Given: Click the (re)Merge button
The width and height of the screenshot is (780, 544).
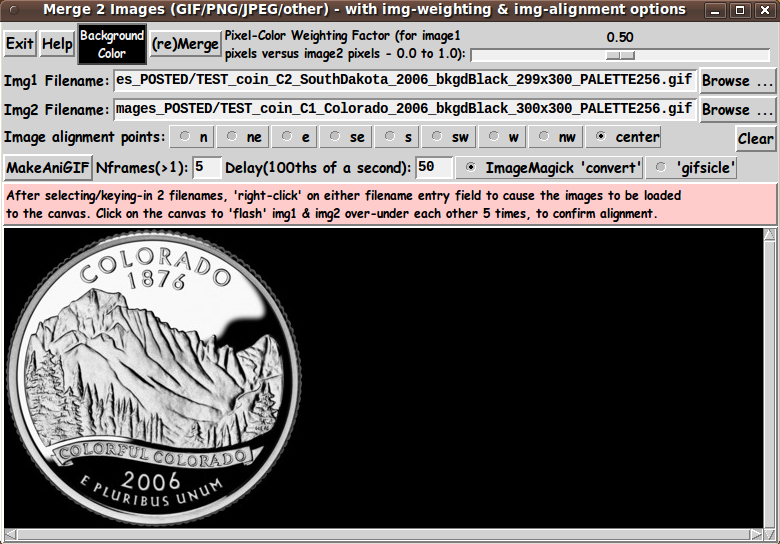Looking at the screenshot, I should pyautogui.click(x=185, y=44).
